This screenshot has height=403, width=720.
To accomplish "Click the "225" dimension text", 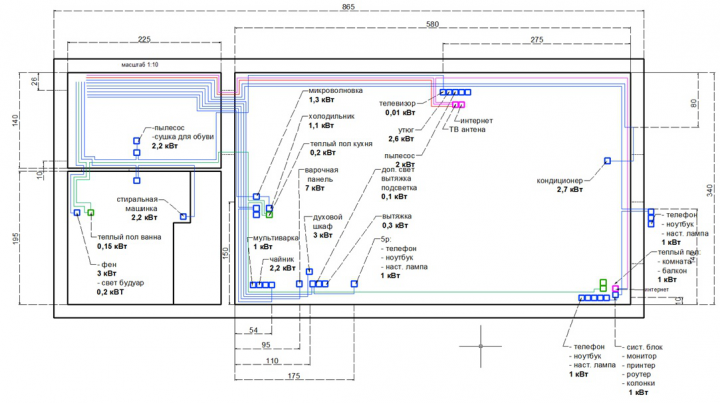I will click(144, 39).
